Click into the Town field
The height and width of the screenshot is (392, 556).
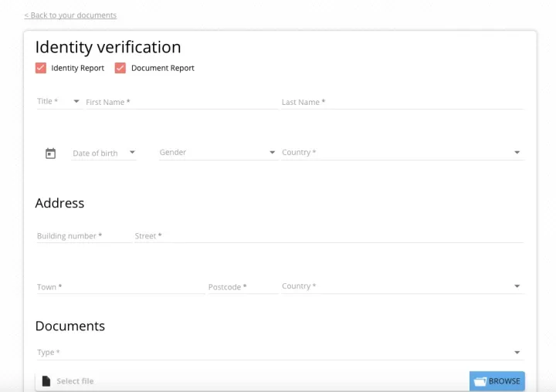point(120,287)
